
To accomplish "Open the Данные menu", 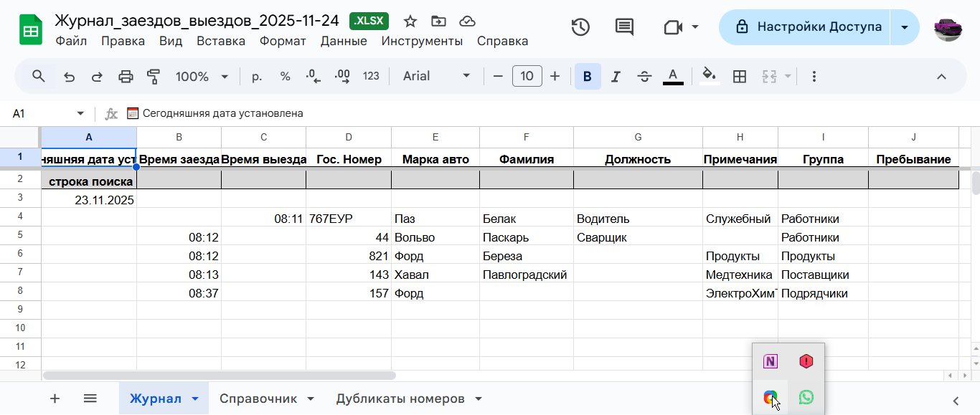I will [344, 41].
